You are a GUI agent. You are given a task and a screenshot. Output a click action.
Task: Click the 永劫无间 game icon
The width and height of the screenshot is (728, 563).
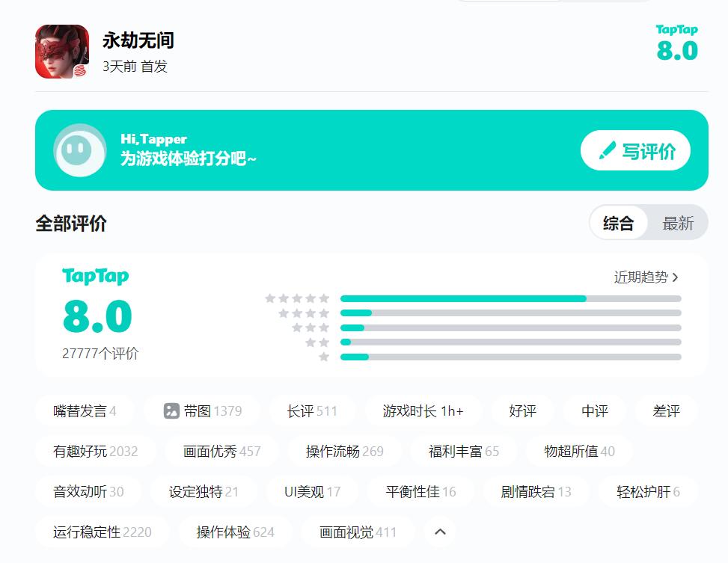(x=62, y=52)
